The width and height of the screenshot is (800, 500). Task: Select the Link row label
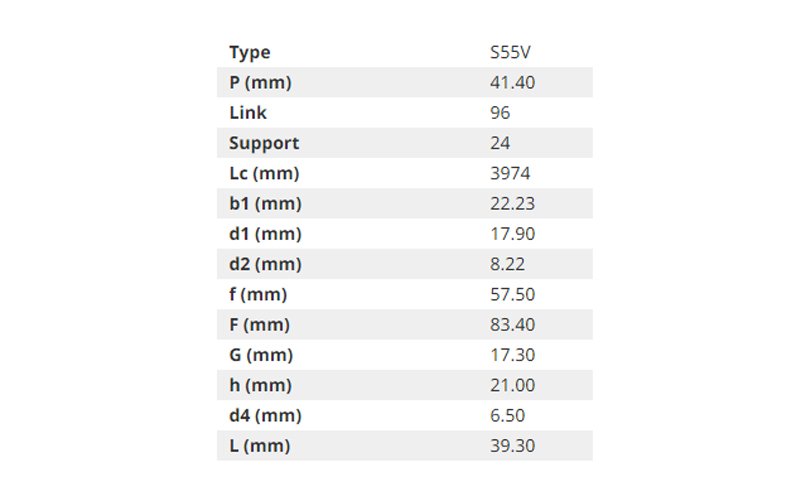click(x=247, y=113)
